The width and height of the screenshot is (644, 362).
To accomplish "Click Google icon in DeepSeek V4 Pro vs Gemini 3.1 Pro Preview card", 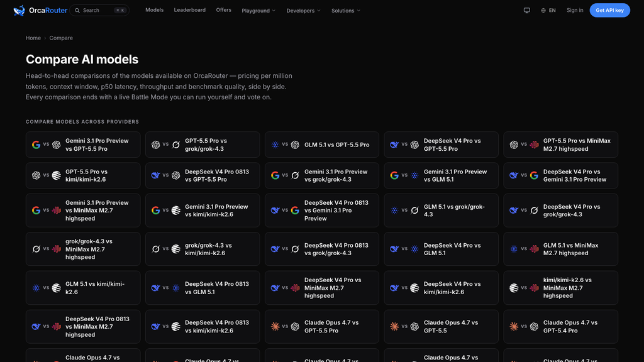I will pos(534,175).
